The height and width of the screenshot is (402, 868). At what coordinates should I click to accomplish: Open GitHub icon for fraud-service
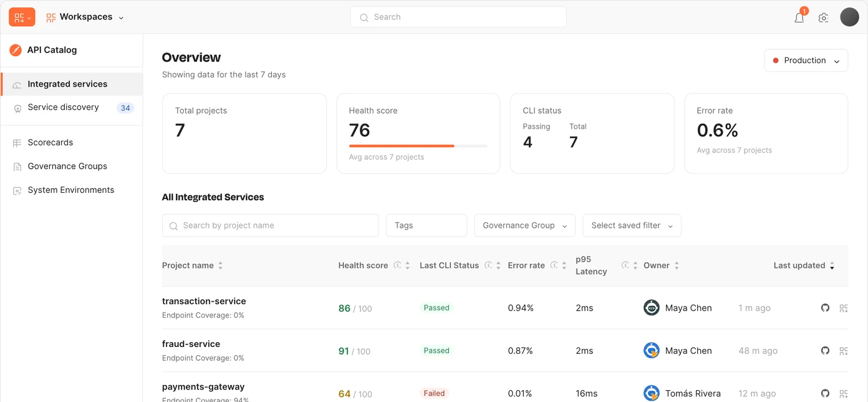point(825,351)
